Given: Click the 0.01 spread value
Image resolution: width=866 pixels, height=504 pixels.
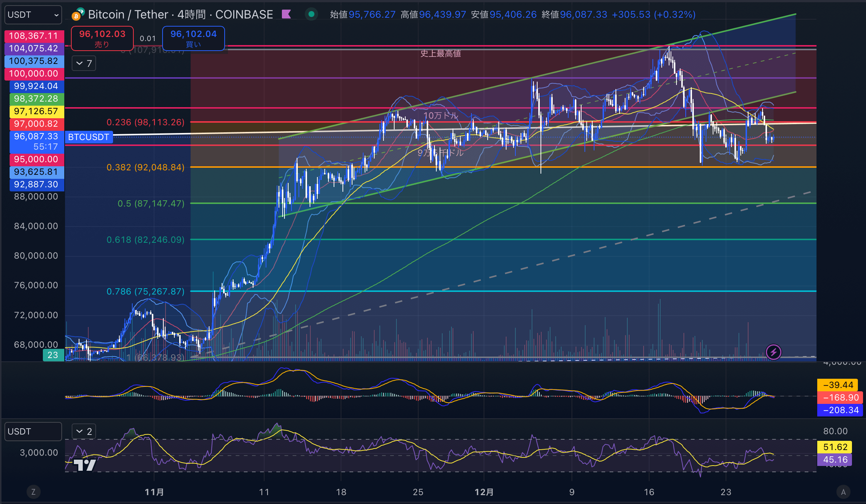Looking at the screenshot, I should [148, 38].
